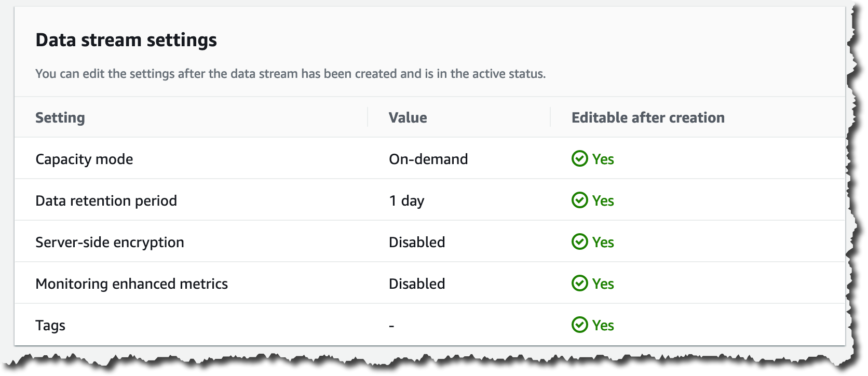The height and width of the screenshot is (376, 868).
Task: Click the Tags setting label
Action: [50, 326]
